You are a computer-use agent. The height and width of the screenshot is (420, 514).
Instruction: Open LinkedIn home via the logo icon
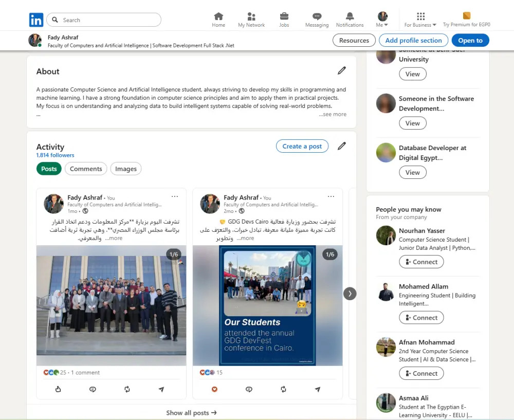36,19
